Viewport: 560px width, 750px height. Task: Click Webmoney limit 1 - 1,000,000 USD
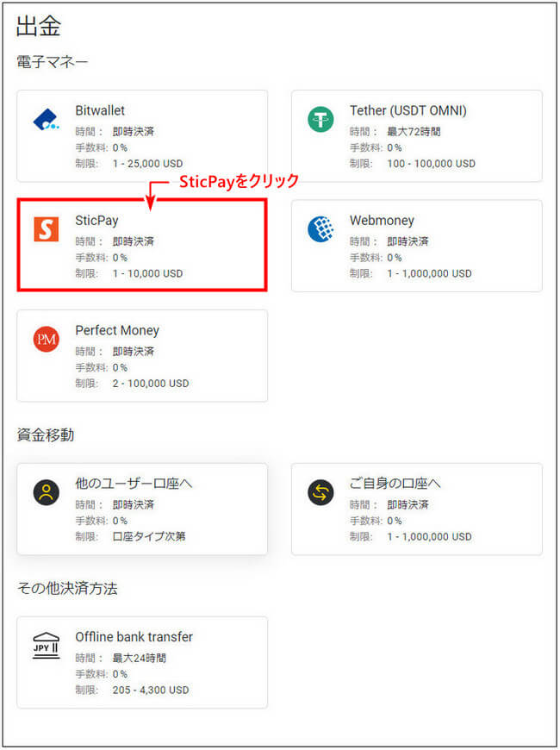tap(429, 273)
